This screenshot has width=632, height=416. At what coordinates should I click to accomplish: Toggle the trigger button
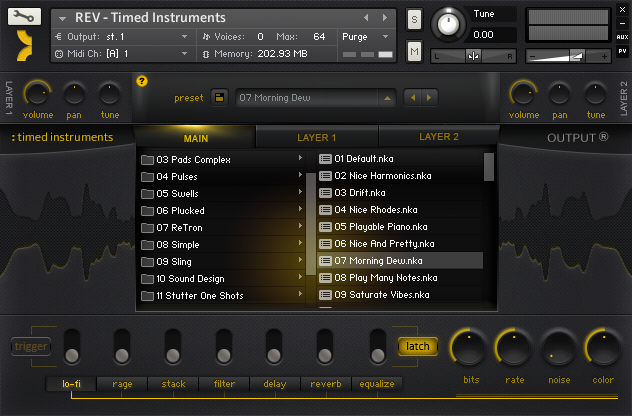(30, 347)
